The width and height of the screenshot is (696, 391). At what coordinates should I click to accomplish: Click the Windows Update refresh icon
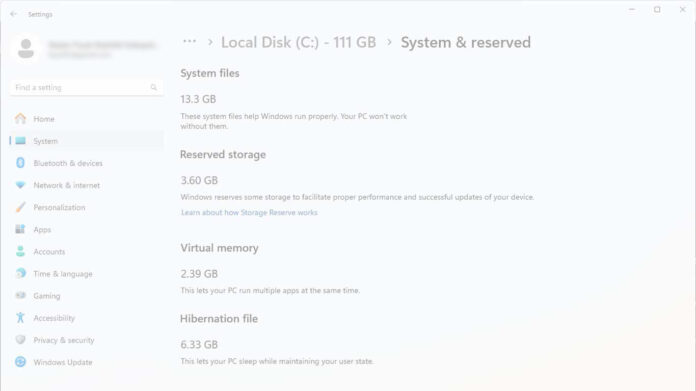click(20, 362)
